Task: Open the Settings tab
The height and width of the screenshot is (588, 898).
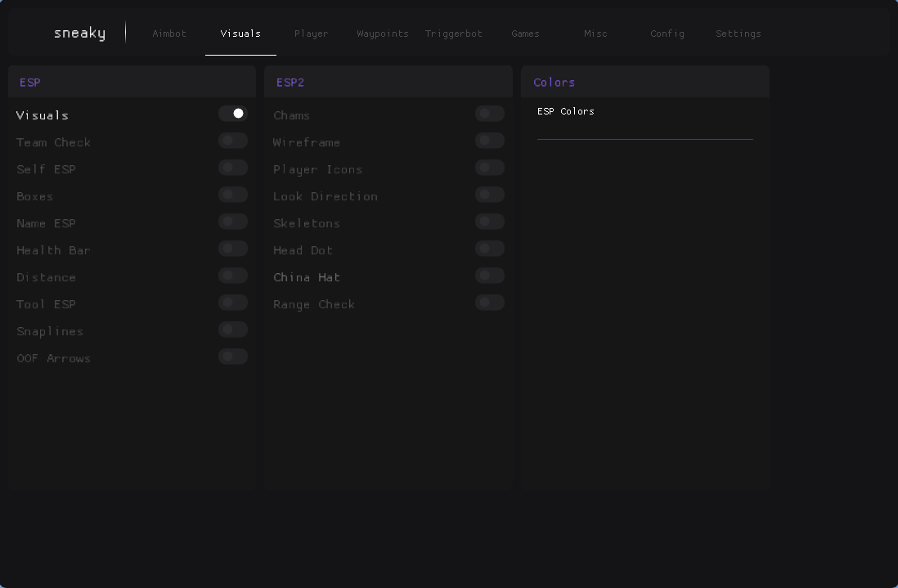Action: [738, 34]
